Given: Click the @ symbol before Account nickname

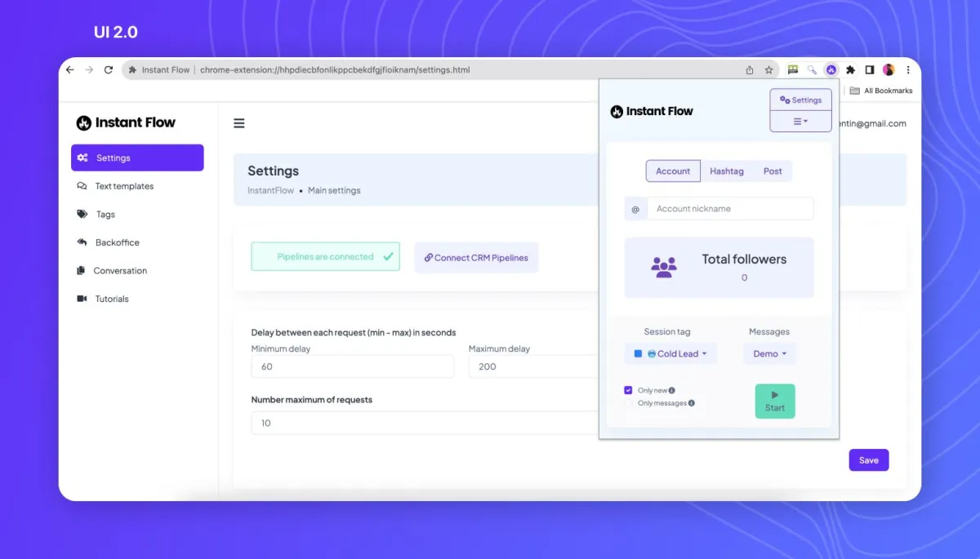Looking at the screenshot, I should (x=636, y=209).
